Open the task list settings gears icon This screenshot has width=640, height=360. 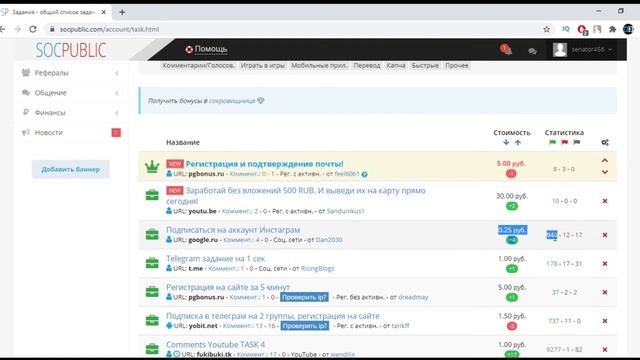605,142
